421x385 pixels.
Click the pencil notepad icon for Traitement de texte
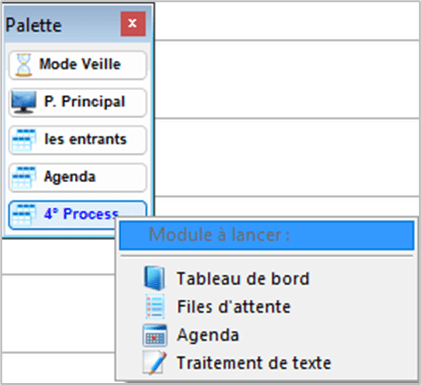click(154, 363)
